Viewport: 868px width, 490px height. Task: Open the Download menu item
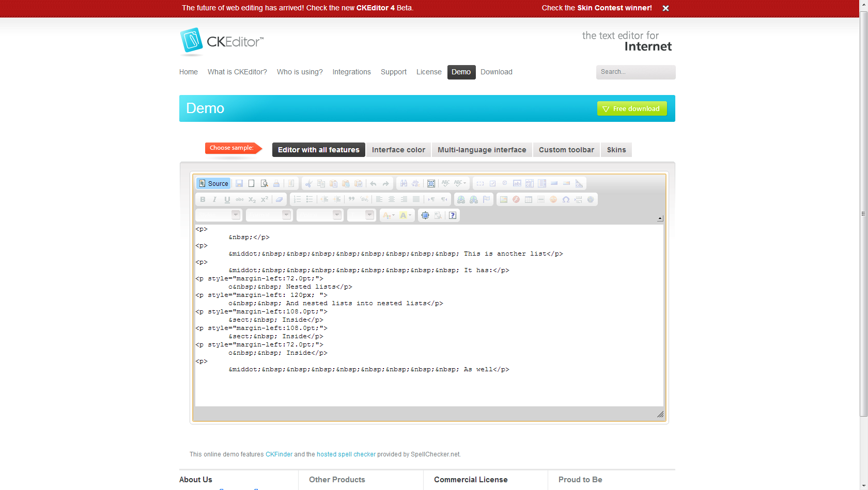(497, 72)
